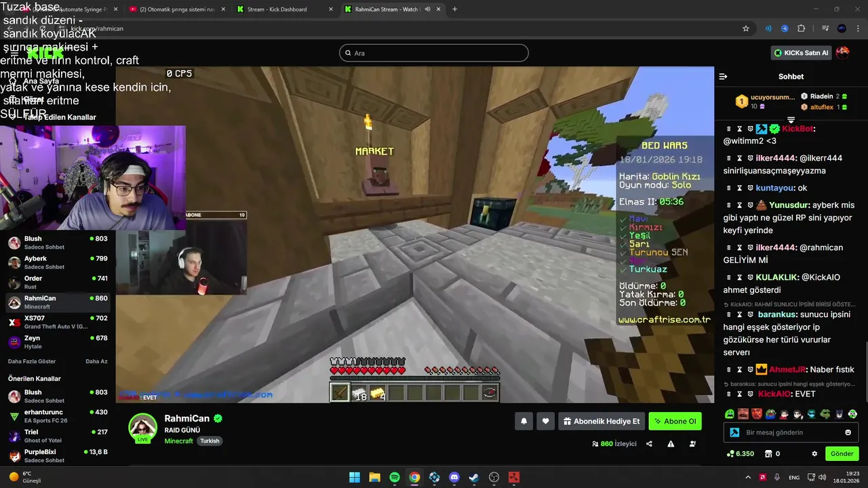Open the channel shop icon next to 0
This screenshot has height=488, width=868.
pos(768,454)
